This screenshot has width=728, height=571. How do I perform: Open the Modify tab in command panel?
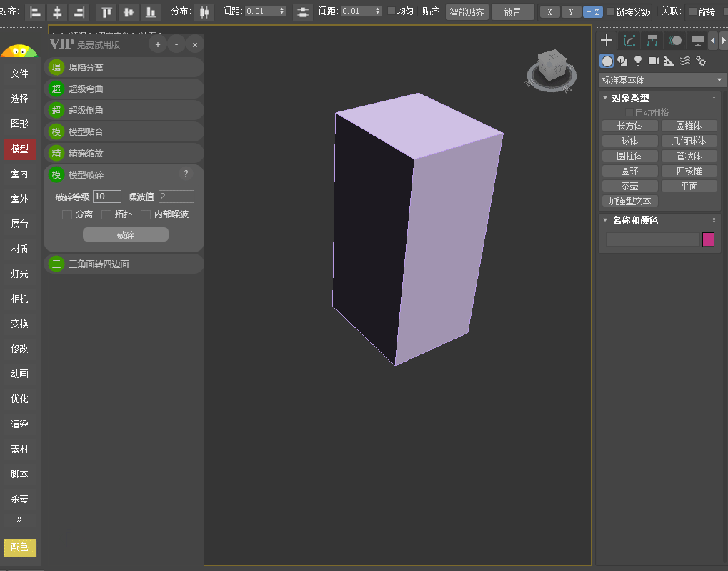pyautogui.click(x=629, y=40)
